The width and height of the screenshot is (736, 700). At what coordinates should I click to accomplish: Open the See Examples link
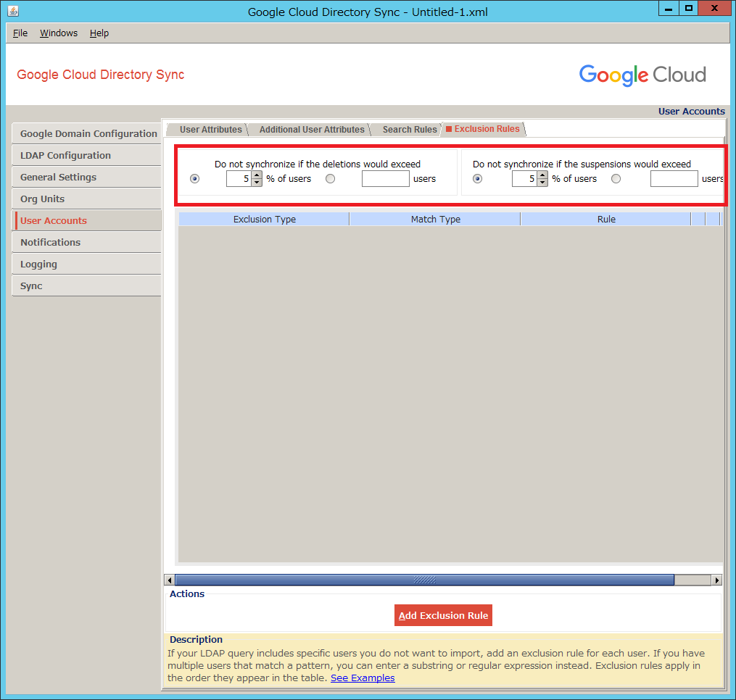click(x=363, y=678)
